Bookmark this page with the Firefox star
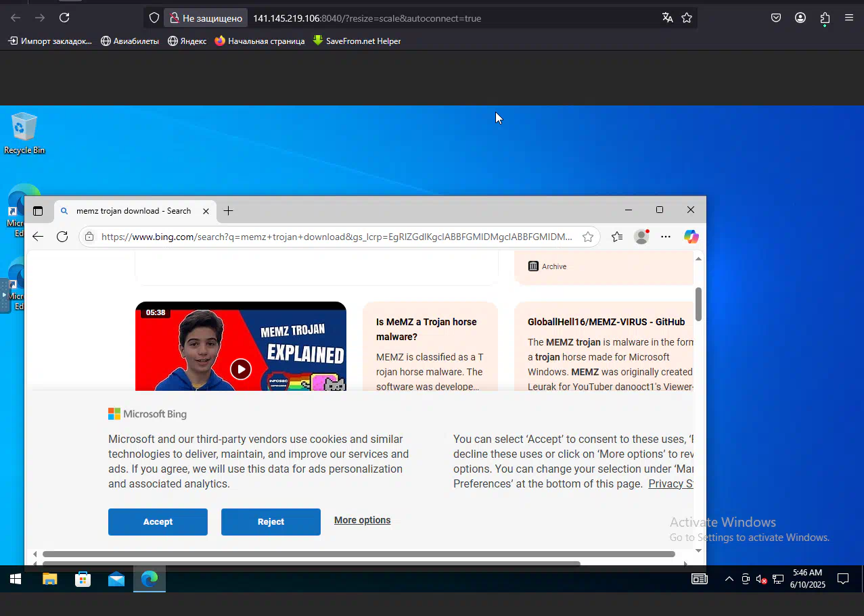This screenshot has height=616, width=864. coord(687,18)
